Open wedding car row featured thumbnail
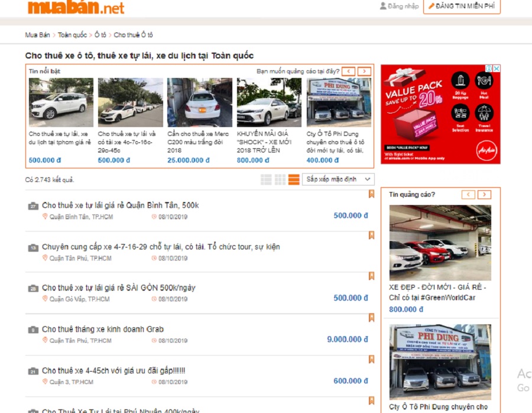This screenshot has height=413, width=532. [x=130, y=102]
